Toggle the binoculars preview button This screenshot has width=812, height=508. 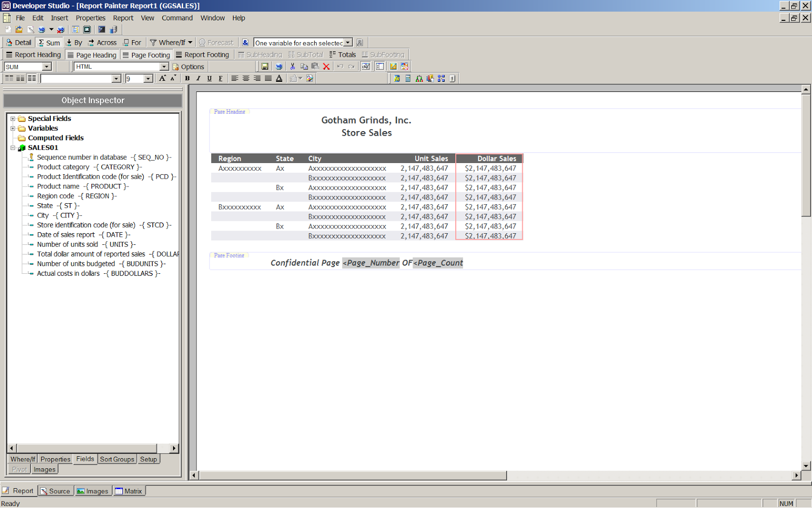click(x=366, y=67)
